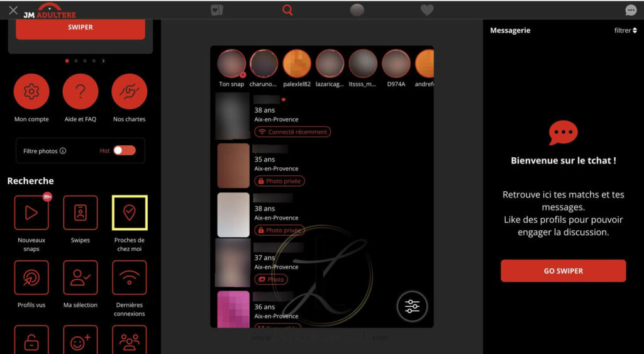
Task: Open the filter sliders button in profile list
Action: [x=413, y=306]
